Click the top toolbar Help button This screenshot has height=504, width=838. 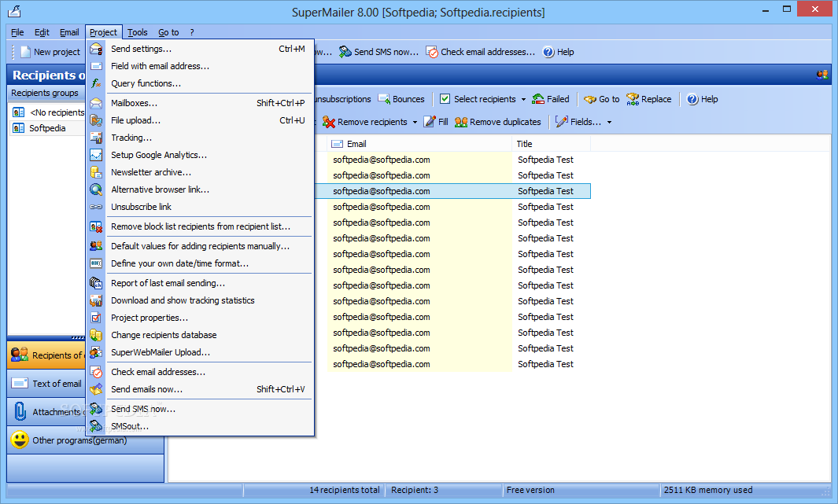coord(559,52)
